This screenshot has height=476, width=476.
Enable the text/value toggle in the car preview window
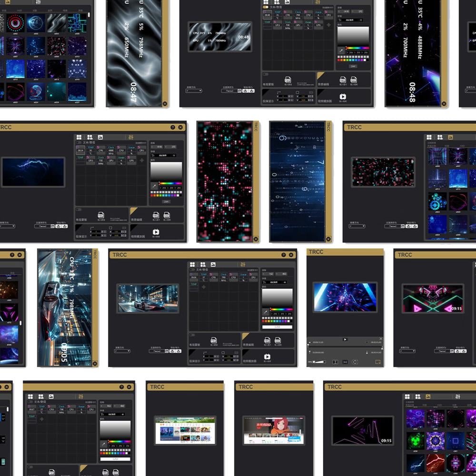click(192, 269)
